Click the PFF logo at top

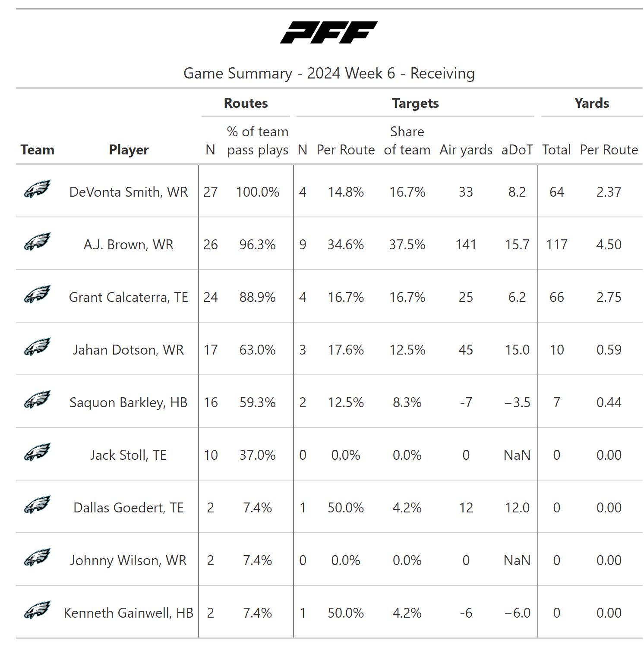[329, 32]
